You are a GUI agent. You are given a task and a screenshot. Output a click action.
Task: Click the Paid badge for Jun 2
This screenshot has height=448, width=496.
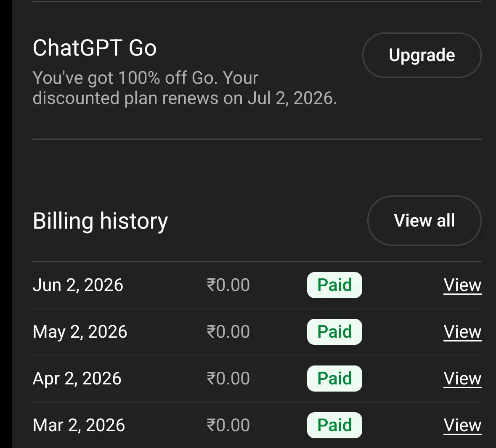pos(334,285)
